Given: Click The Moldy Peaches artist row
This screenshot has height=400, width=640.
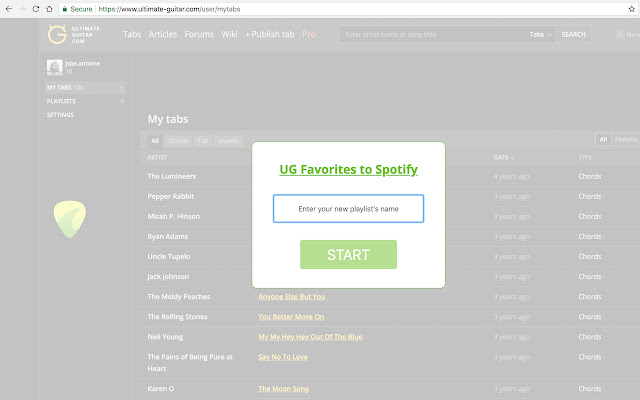Looking at the screenshot, I should click(x=179, y=297).
